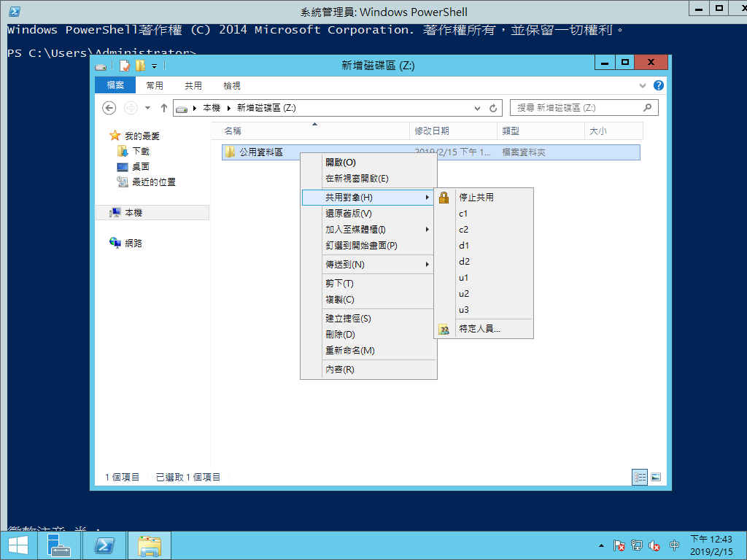Screen dimensions: 747x560
Task: Click the muted volume tray icon
Action: pos(654,545)
